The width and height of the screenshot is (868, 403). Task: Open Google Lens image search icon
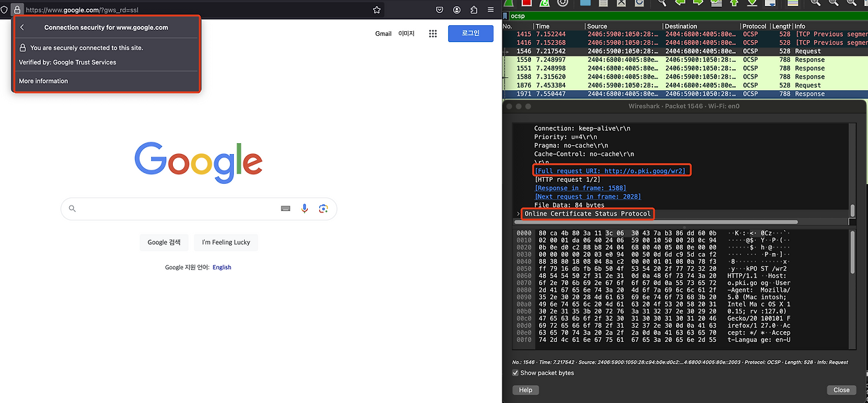tap(323, 209)
